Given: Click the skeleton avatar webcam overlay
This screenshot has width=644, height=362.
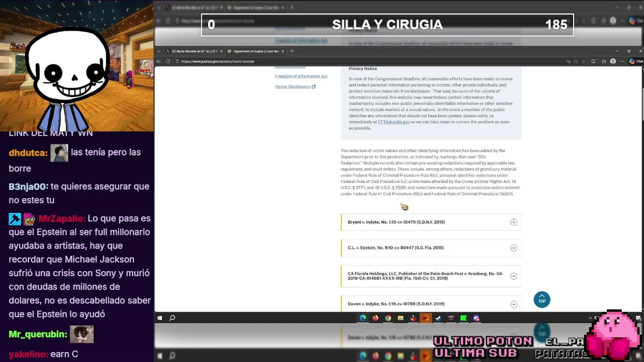Looking at the screenshot, I should coord(68,80).
